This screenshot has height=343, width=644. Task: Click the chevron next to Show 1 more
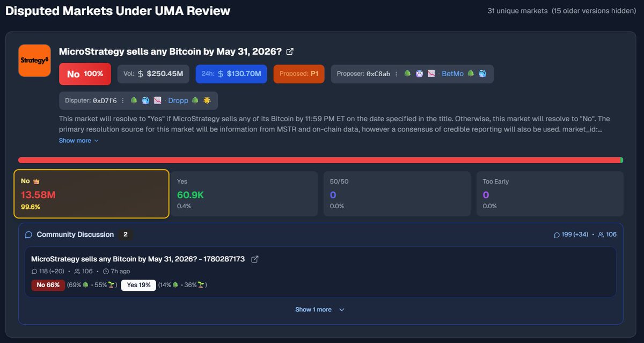coord(342,310)
